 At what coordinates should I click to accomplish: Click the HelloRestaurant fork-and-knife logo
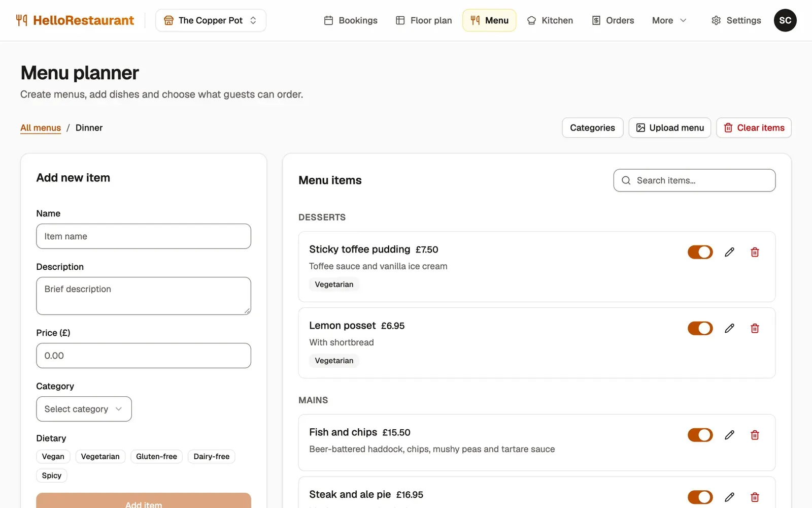pyautogui.click(x=22, y=20)
